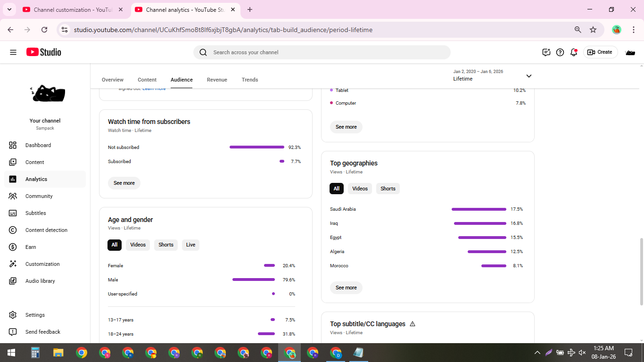The height and width of the screenshot is (362, 644).
Task: Select Shorts filter under Top geographies
Action: point(388,189)
